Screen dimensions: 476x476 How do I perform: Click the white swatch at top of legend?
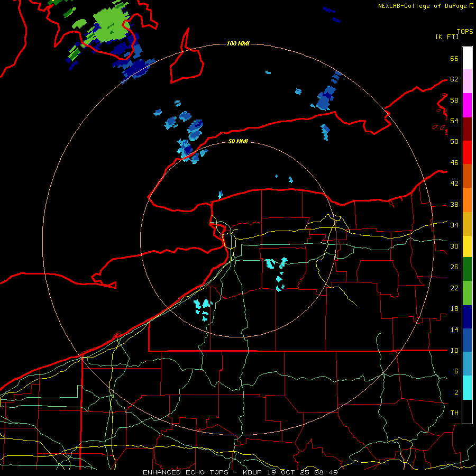click(x=467, y=58)
